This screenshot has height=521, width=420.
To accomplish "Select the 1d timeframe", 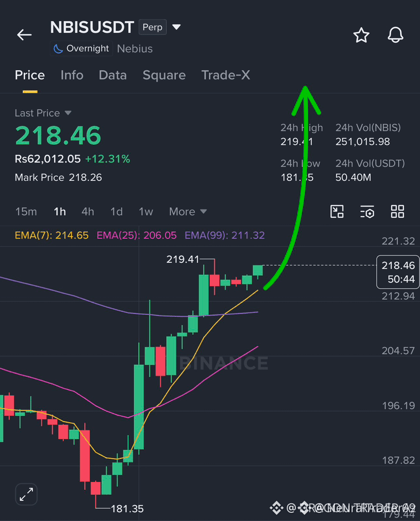I will coord(117,212).
